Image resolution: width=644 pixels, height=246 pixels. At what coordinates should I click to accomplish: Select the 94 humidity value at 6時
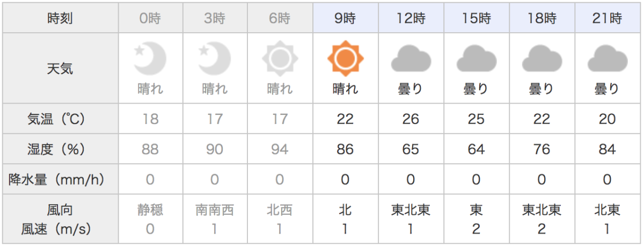coord(280,149)
